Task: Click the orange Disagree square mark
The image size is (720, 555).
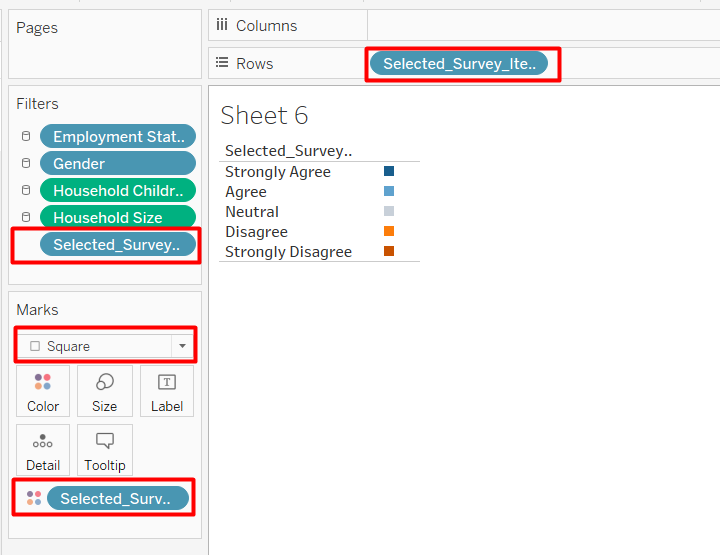Action: [389, 232]
